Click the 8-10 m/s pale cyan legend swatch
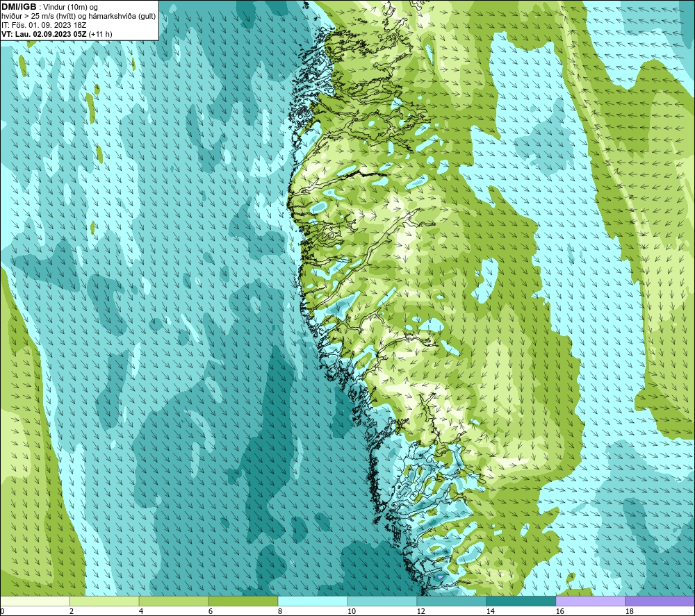Image resolution: width=695 pixels, height=616 pixels. point(313,601)
